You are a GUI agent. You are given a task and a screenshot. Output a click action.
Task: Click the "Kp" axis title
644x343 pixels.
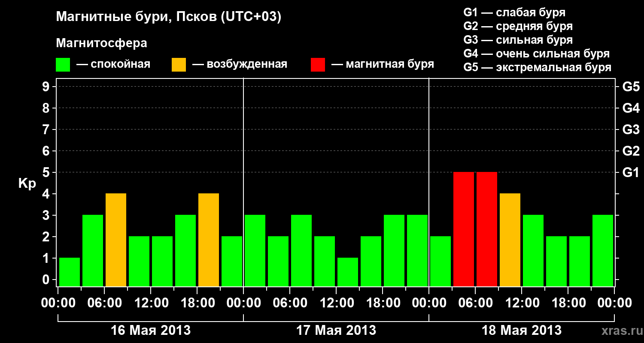(27, 184)
